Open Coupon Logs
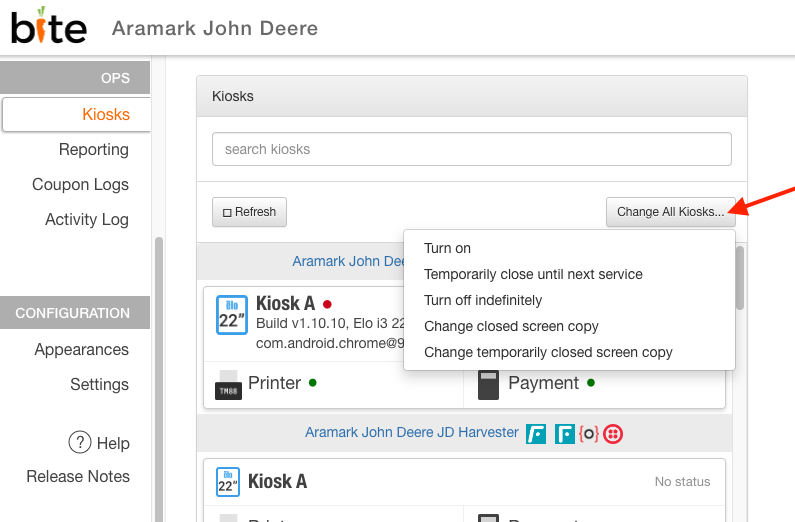The image size is (795, 522). pyautogui.click(x=80, y=184)
